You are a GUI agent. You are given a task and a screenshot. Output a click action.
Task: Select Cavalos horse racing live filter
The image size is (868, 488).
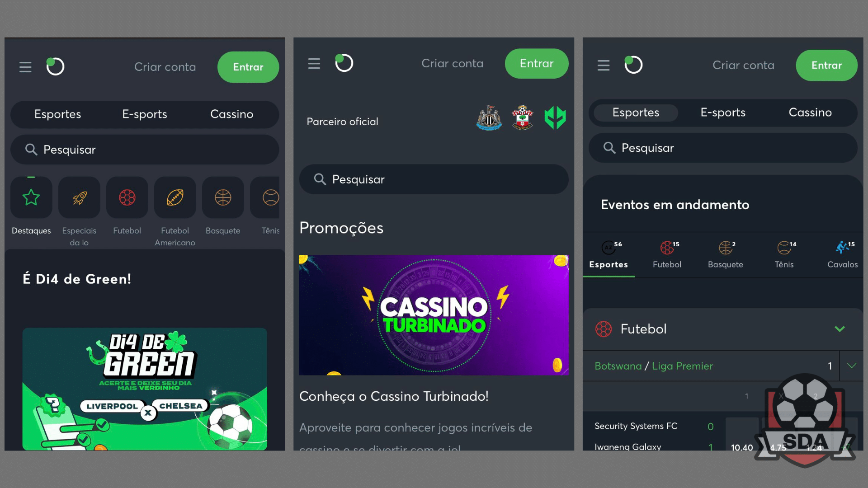(x=842, y=255)
